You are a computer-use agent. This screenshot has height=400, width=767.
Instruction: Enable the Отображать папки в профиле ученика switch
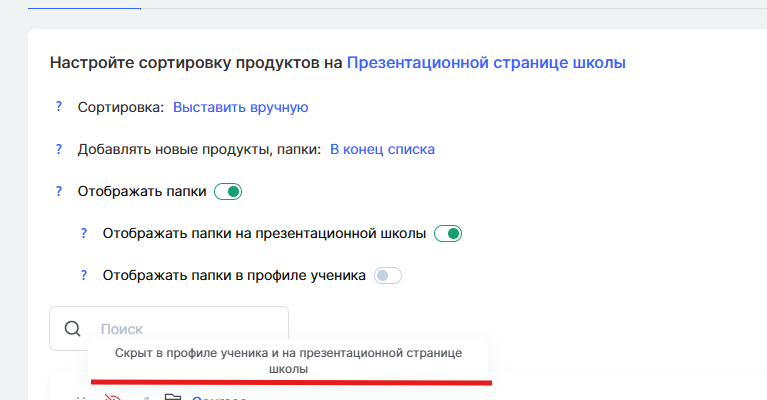[x=387, y=275]
